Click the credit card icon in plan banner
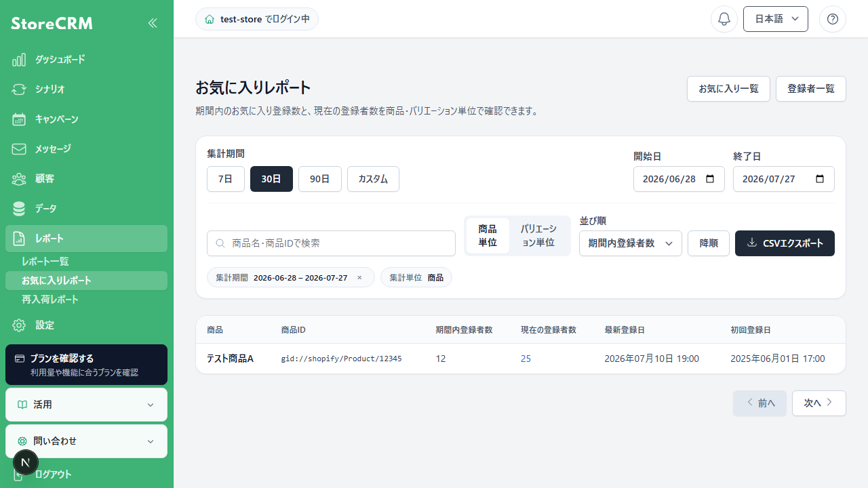This screenshot has width=868, height=488. click(20, 359)
